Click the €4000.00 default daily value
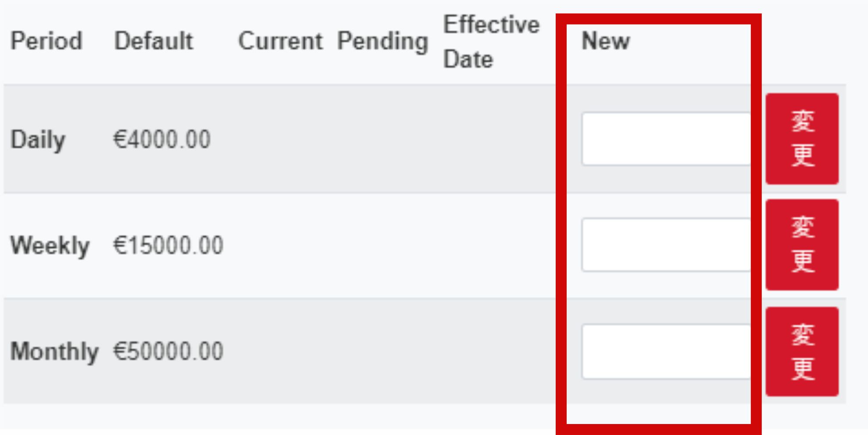Viewport: 868px width, 435px height. pyautogui.click(x=162, y=140)
